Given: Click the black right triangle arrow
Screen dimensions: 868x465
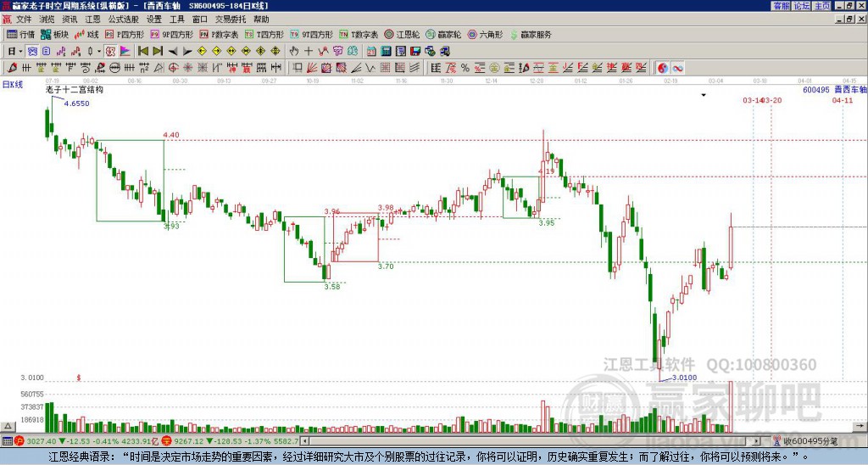Looking at the screenshot, I should pyautogui.click(x=187, y=52).
